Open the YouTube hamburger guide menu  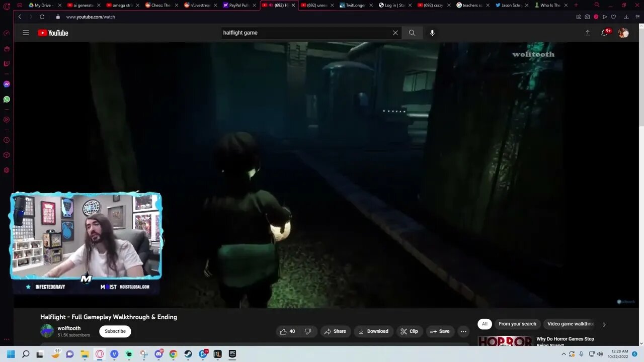pyautogui.click(x=26, y=33)
